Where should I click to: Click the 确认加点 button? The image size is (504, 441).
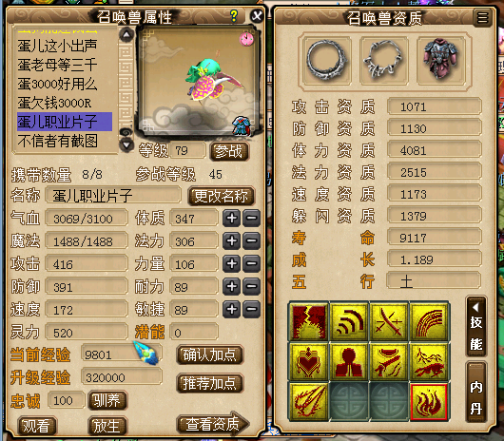210,355
